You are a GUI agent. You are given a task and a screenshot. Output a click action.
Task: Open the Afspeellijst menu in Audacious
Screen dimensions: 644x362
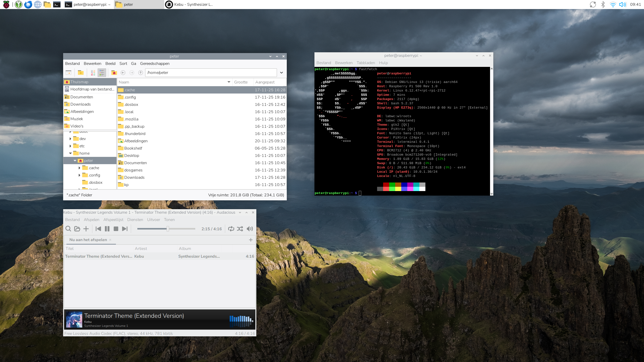113,219
